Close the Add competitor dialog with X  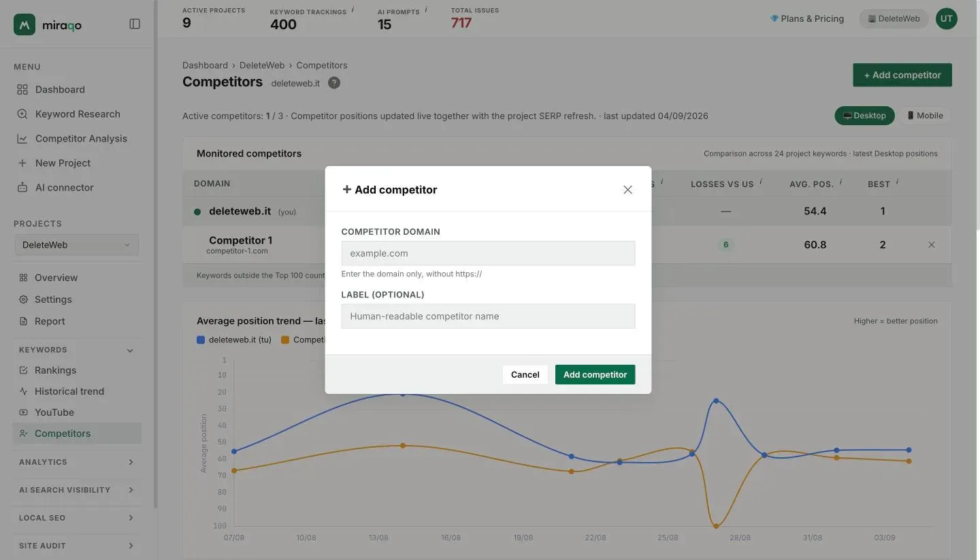click(x=627, y=190)
